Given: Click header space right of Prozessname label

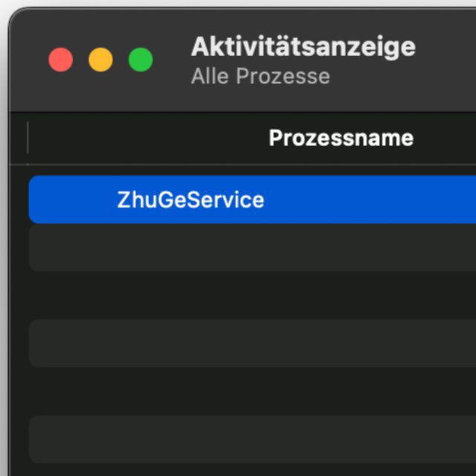Looking at the screenshot, I should pyautogui.click(x=446, y=138).
